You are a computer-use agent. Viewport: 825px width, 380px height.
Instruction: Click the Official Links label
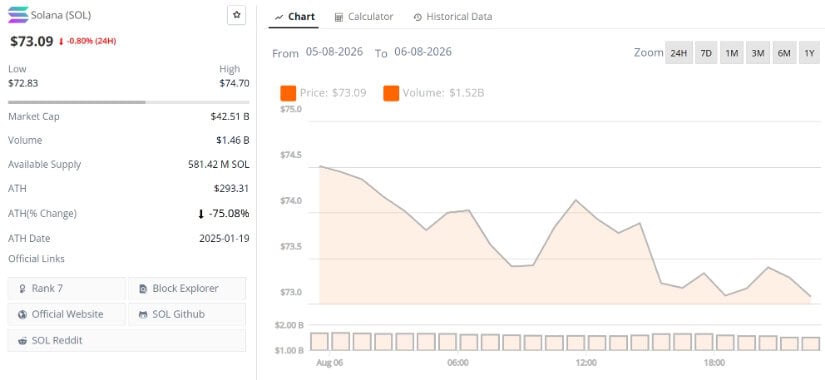36,259
